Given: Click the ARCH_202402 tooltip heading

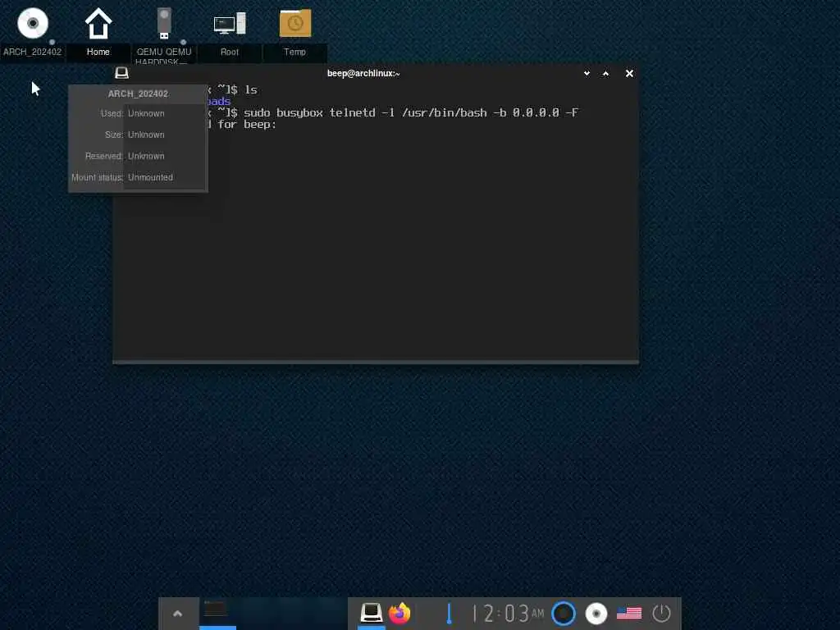Looking at the screenshot, I should [138, 94].
